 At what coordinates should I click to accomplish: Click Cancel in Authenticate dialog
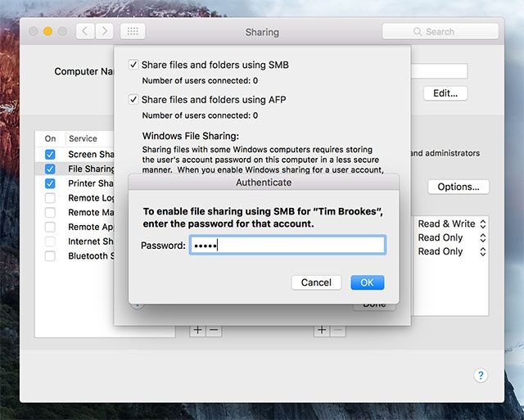[316, 282]
